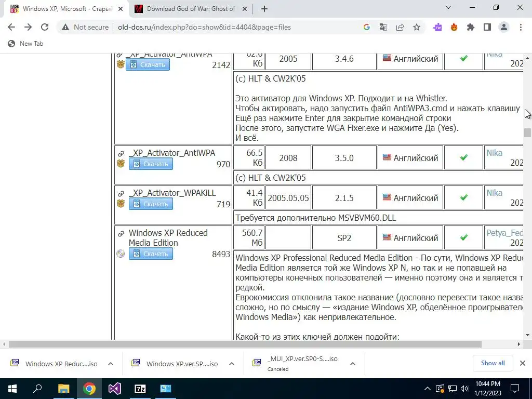
Task: Click the horizontal scrollbar thumb
Action: point(245,344)
